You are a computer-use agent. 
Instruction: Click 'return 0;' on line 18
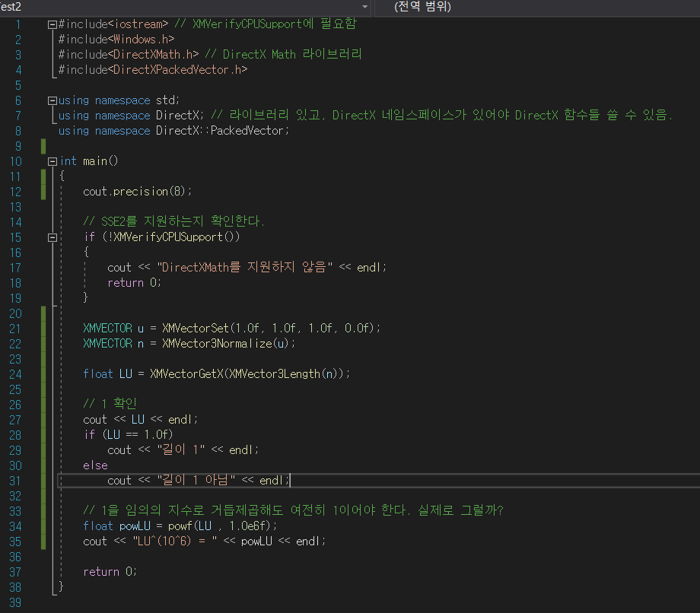pyautogui.click(x=135, y=283)
